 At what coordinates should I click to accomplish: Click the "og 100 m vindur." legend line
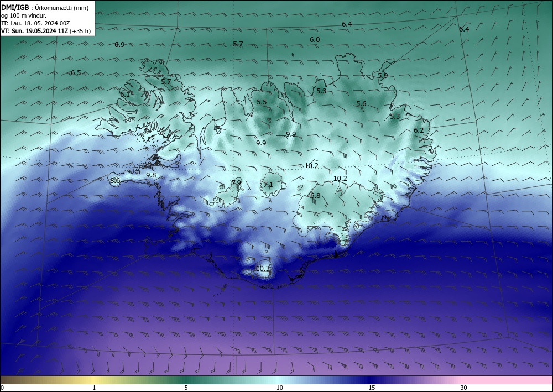pos(24,15)
